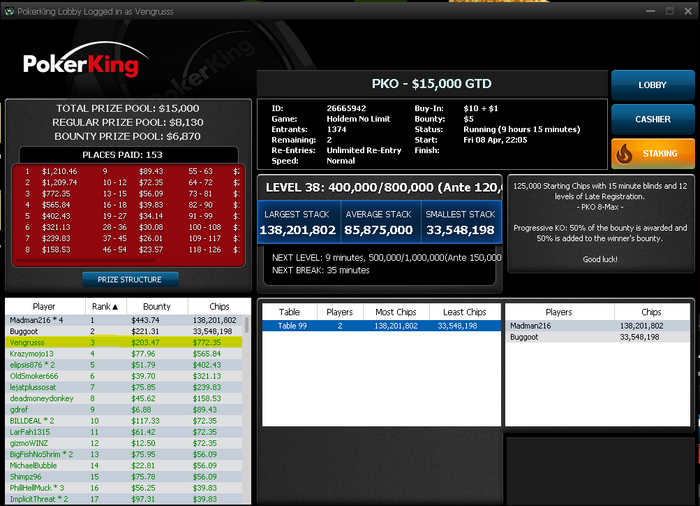This screenshot has width=700, height=506.
Task: Click the payouts horizontal scrollbar
Action: [x=86, y=260]
